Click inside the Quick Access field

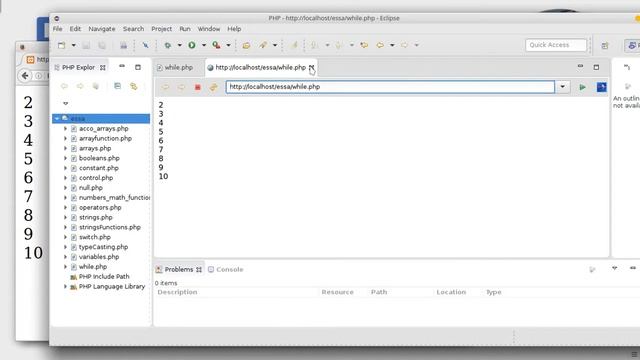[x=556, y=45]
